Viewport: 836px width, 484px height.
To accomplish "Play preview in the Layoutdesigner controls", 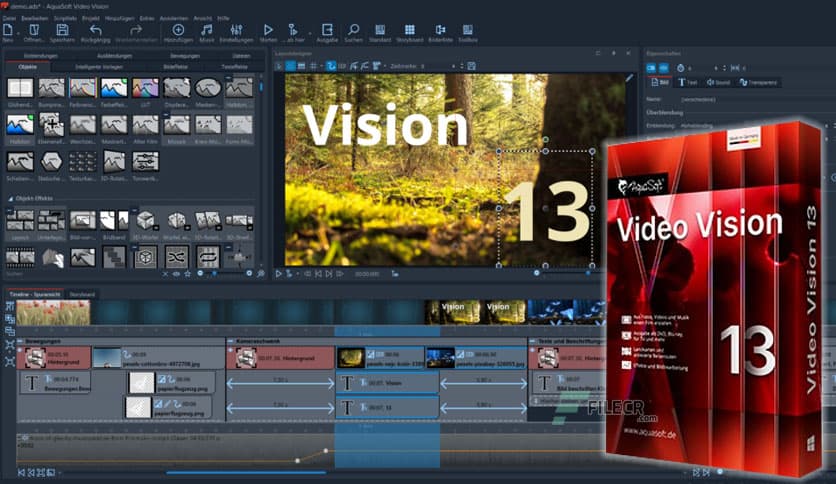I will point(278,273).
